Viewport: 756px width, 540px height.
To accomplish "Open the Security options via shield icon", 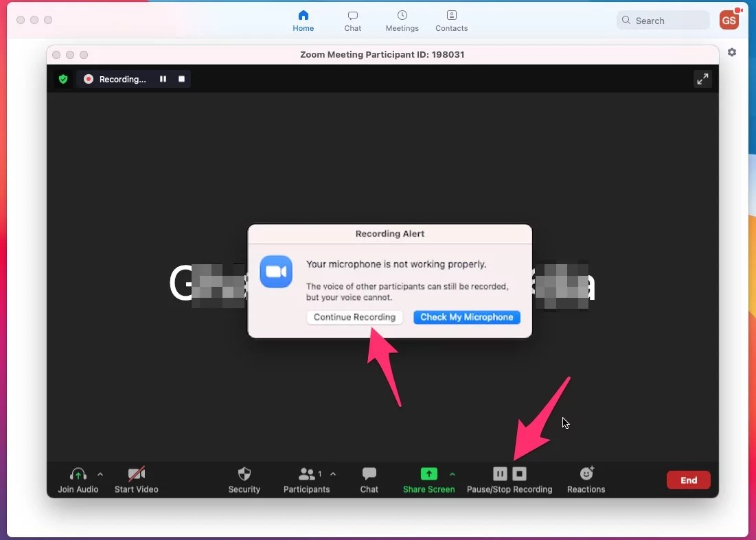I will (244, 480).
